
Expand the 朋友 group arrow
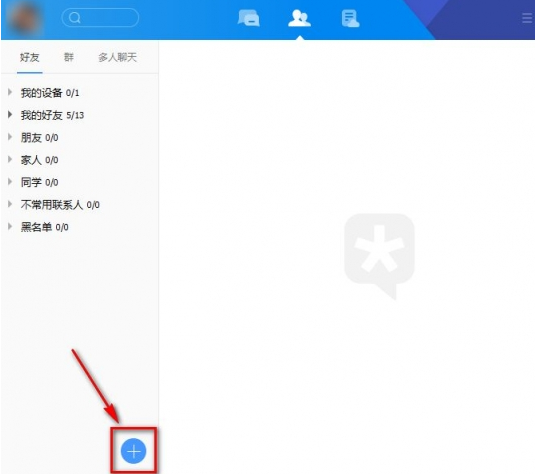(10, 137)
